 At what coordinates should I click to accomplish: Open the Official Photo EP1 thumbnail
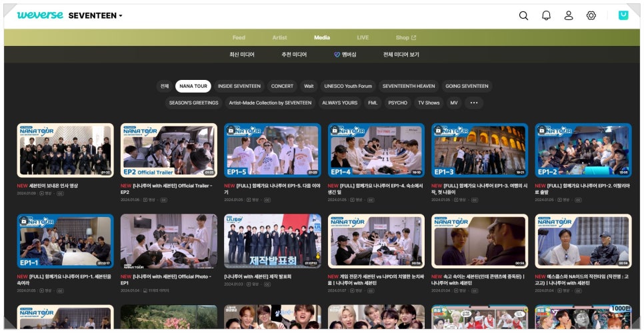[169, 241]
